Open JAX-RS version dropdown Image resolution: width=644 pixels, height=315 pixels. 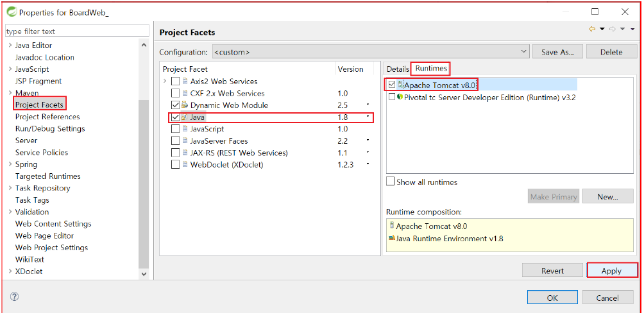click(x=368, y=152)
